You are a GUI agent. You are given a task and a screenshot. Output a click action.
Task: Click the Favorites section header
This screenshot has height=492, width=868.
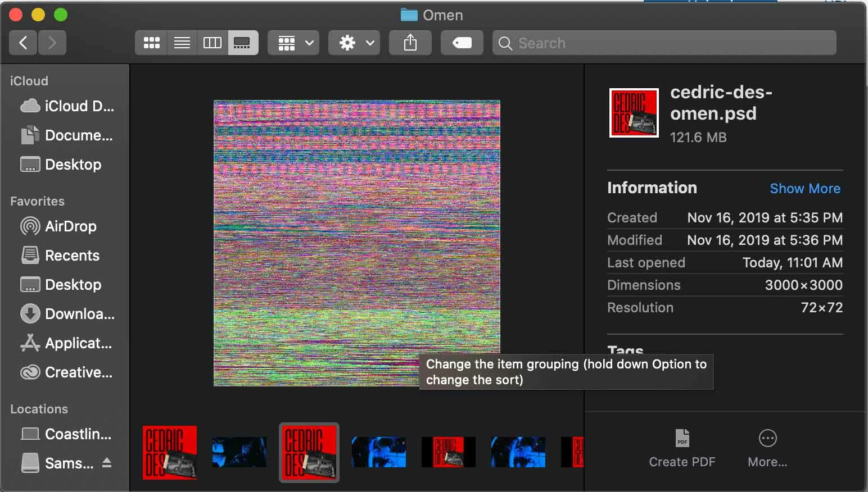(37, 201)
